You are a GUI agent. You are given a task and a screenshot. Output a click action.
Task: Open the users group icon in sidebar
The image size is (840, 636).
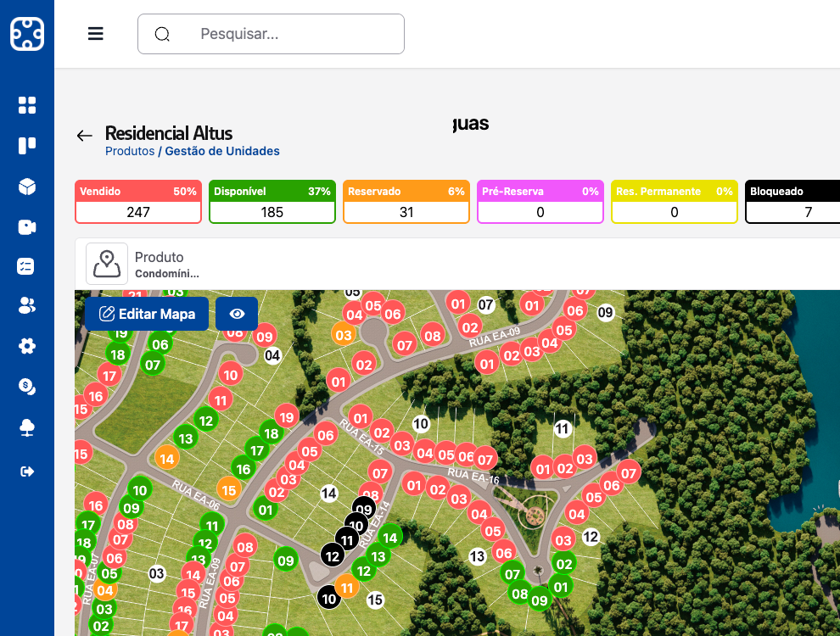point(27,306)
